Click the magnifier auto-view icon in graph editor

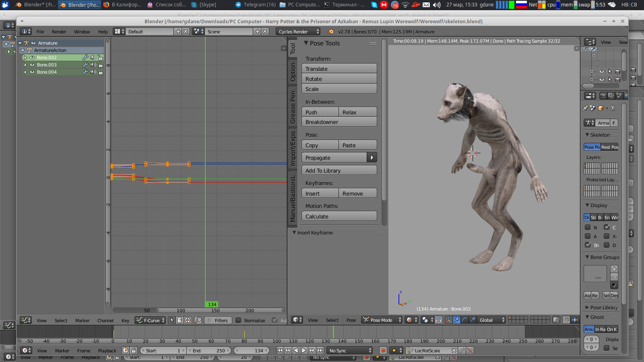tap(198, 321)
